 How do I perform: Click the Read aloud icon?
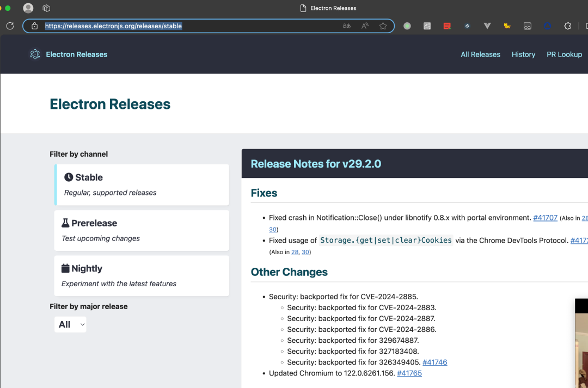click(x=364, y=26)
